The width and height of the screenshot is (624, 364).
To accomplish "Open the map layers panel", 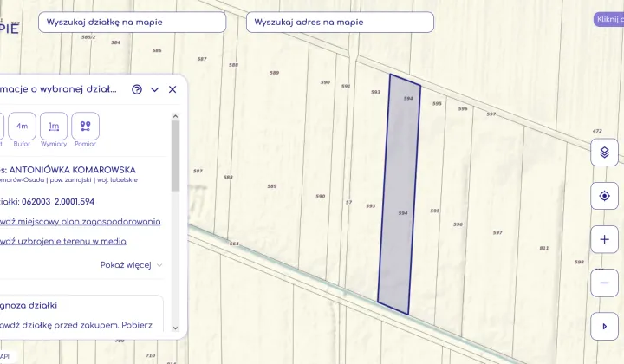I will pos(604,153).
